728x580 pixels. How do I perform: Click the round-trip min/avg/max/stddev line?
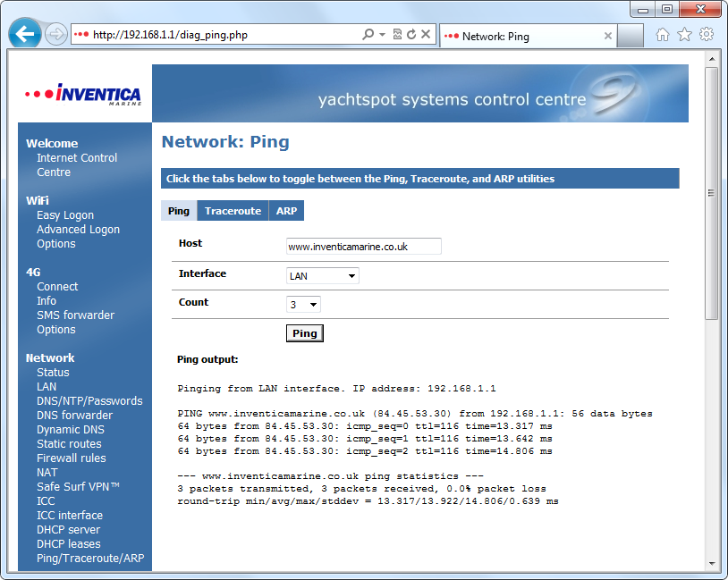coord(368,501)
